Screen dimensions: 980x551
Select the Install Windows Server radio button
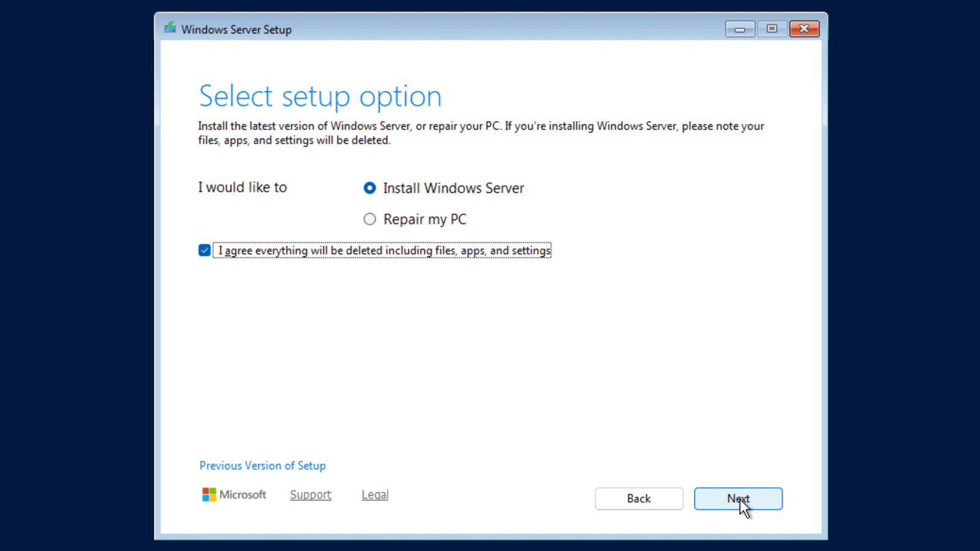369,188
